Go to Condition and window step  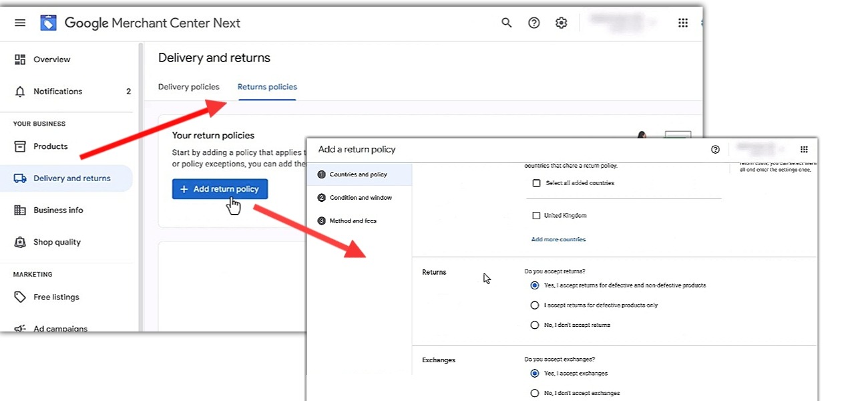point(361,198)
